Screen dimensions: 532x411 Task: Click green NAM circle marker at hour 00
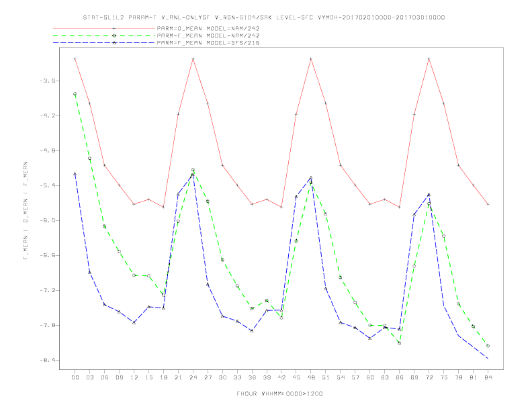[75, 93]
